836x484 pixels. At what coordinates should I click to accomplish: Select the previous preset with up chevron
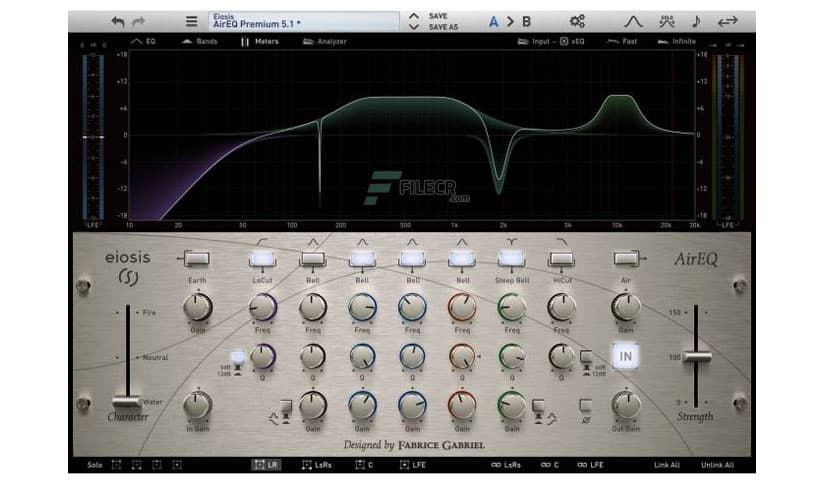(x=414, y=16)
